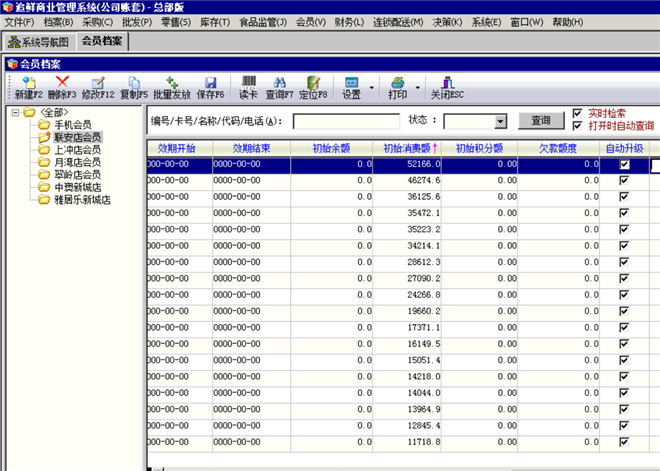
Task: Click the 查询 button beside status
Action: (x=540, y=121)
